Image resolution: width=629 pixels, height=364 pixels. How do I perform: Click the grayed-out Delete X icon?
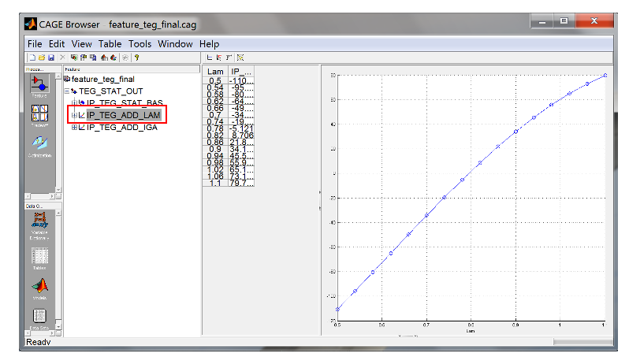[62, 58]
